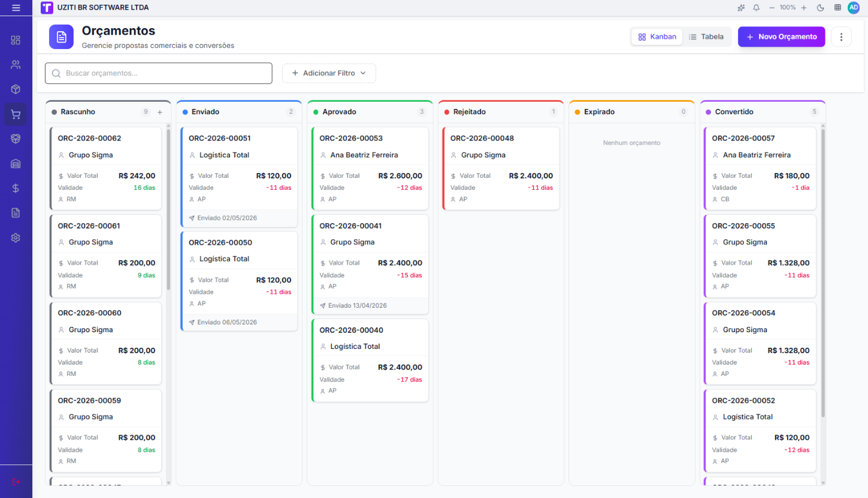Open the dashboard grid icon in the sidebar
This screenshot has height=498, width=868.
point(16,40)
